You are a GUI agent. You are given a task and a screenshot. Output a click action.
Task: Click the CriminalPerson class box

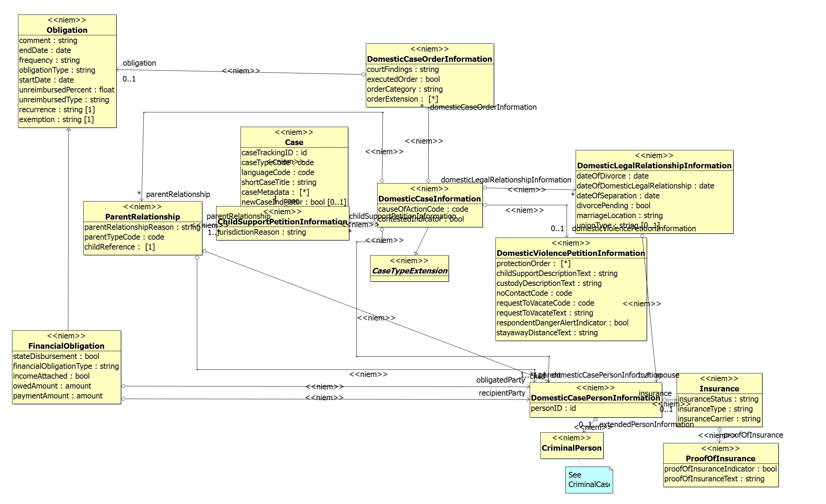[x=571, y=448]
